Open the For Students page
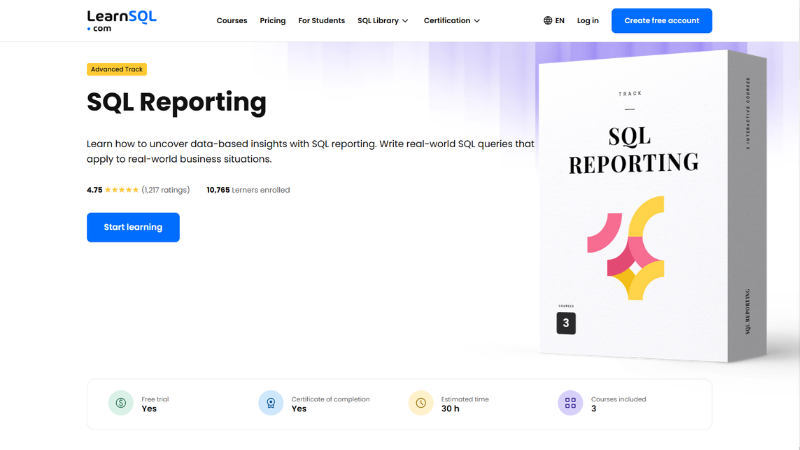 point(322,21)
